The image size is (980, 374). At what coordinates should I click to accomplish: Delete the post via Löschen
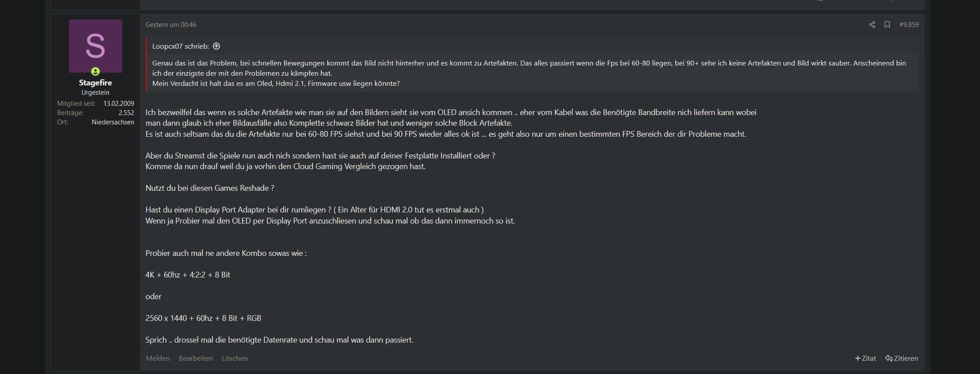(235, 359)
